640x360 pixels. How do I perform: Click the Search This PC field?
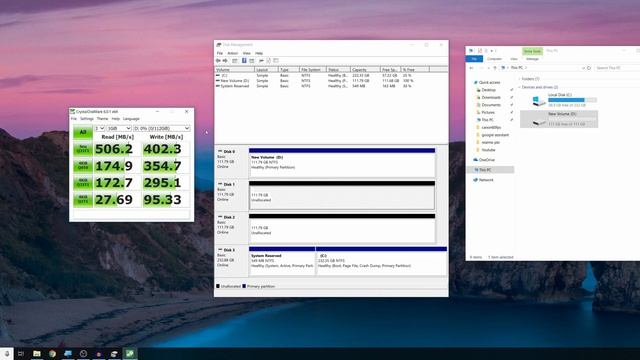point(617,68)
